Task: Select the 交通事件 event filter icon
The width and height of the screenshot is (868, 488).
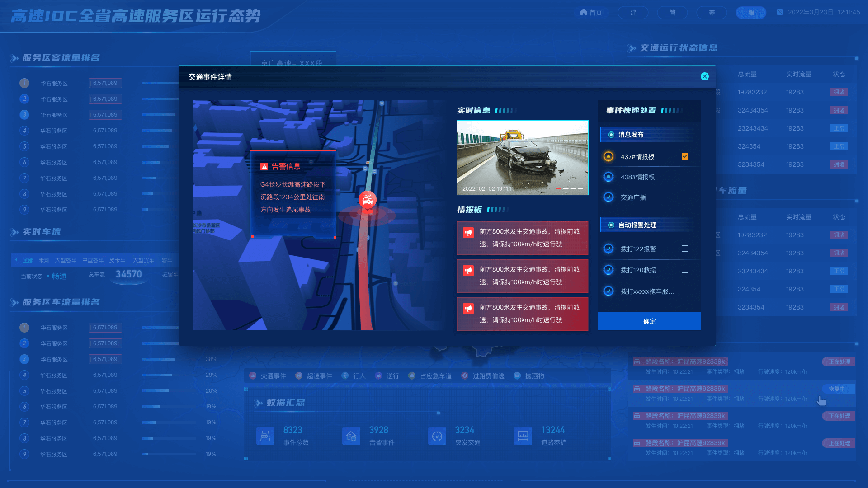Action: pyautogui.click(x=252, y=375)
